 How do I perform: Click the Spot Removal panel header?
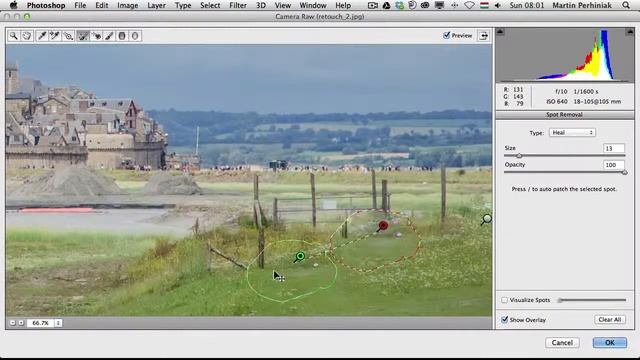(x=565, y=115)
